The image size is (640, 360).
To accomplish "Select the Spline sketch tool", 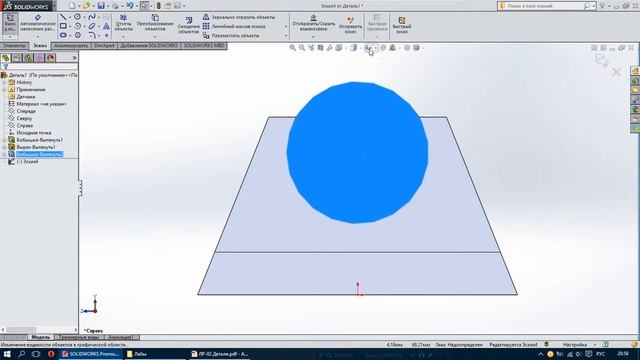I will (92, 17).
